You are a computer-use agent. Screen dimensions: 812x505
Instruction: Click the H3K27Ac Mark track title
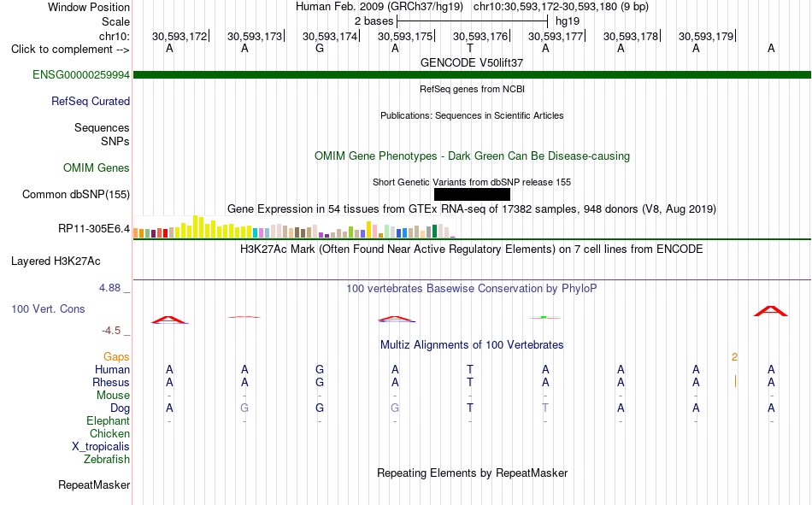point(471,250)
